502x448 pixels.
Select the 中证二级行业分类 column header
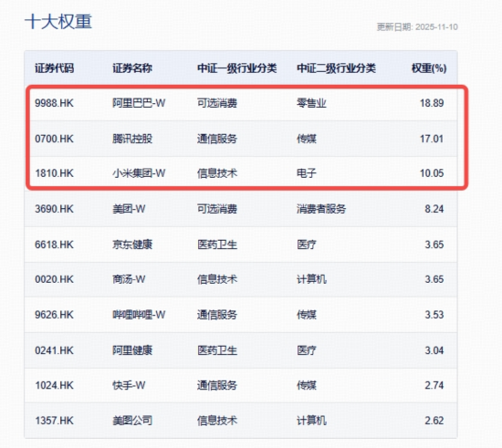(x=336, y=68)
